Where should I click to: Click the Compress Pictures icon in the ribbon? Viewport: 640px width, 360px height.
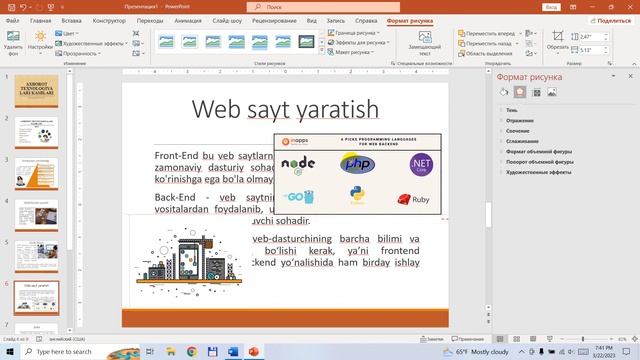pyautogui.click(x=136, y=33)
